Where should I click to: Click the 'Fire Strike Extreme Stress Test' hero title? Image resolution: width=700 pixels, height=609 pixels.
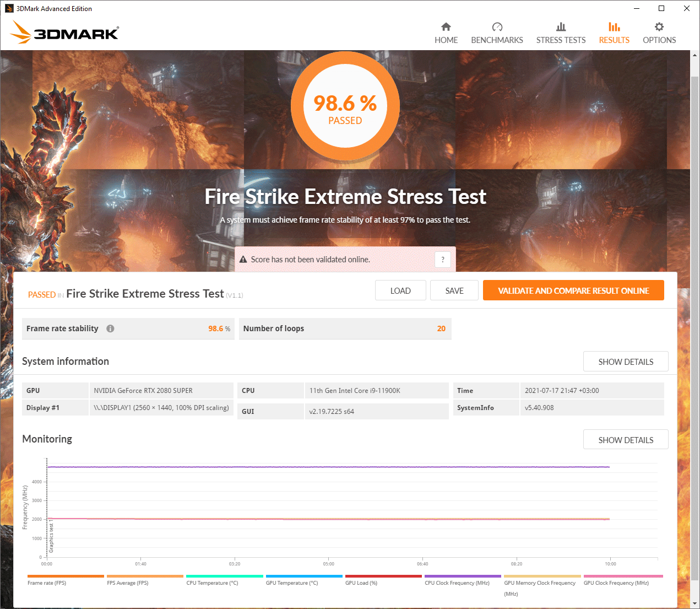click(x=345, y=197)
